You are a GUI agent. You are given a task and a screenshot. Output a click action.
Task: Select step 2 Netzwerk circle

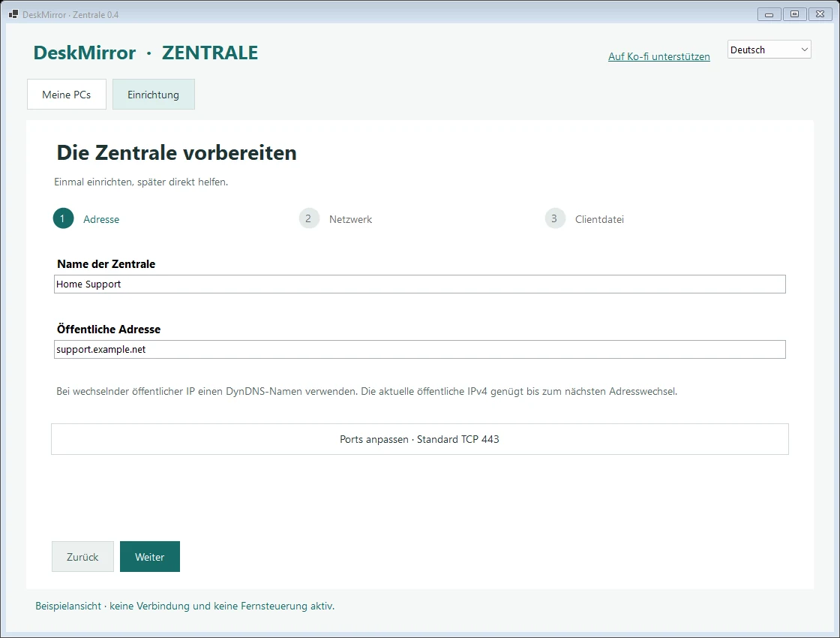[308, 218]
